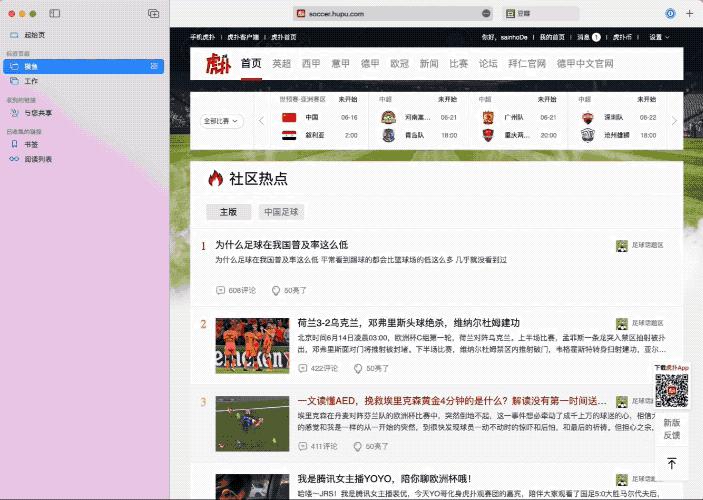Hide the Safari sidebar with the sidebar icon
This screenshot has width=703, height=500.
(55, 13)
